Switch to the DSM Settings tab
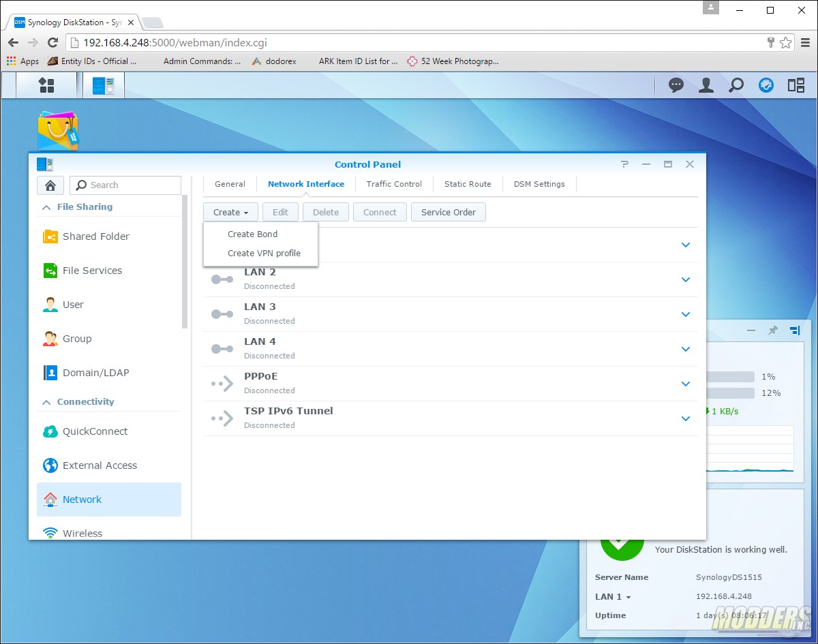This screenshot has height=644, width=818. pyautogui.click(x=539, y=184)
